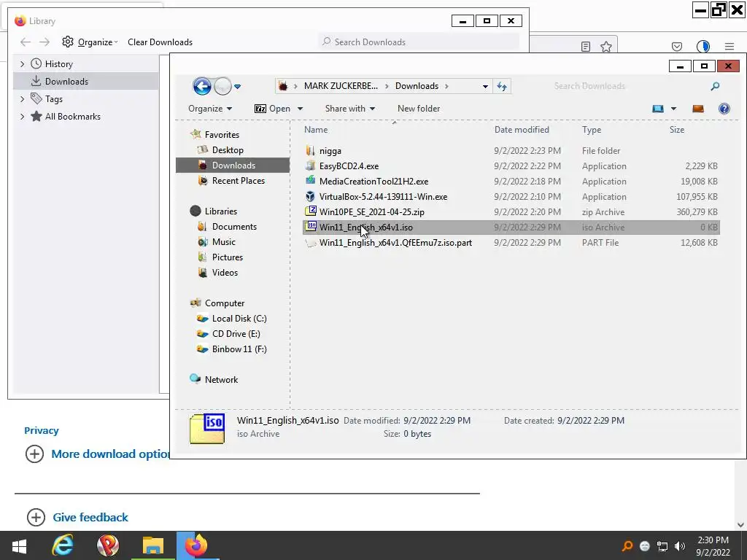Image resolution: width=747 pixels, height=560 pixels.
Task: Expand All Bookmarks in Firefox Library
Action: pos(23,117)
